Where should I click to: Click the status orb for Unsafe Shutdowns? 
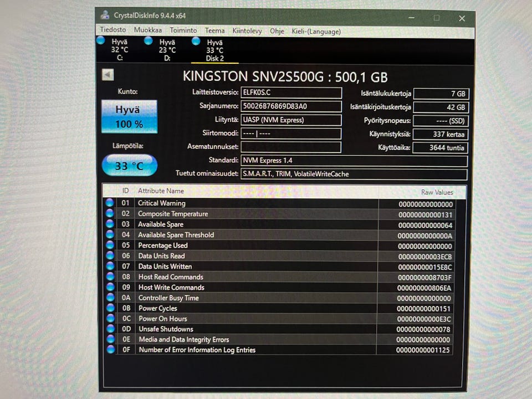[111, 329]
